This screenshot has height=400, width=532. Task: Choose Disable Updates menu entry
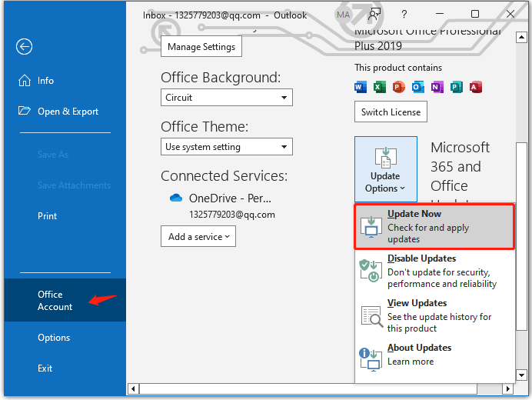(434, 271)
